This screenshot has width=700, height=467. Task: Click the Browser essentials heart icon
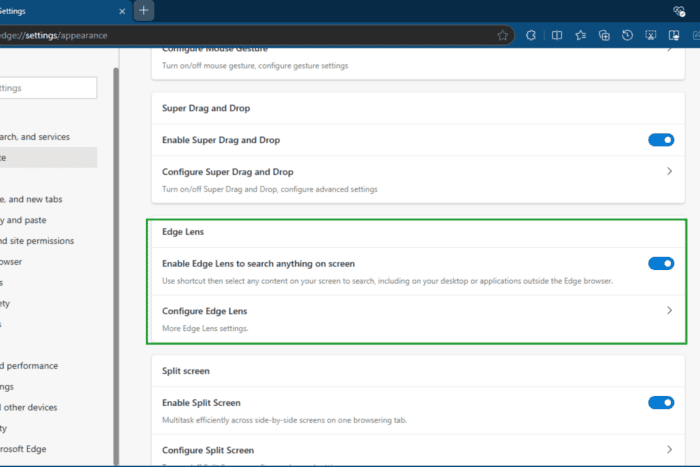pos(679,11)
